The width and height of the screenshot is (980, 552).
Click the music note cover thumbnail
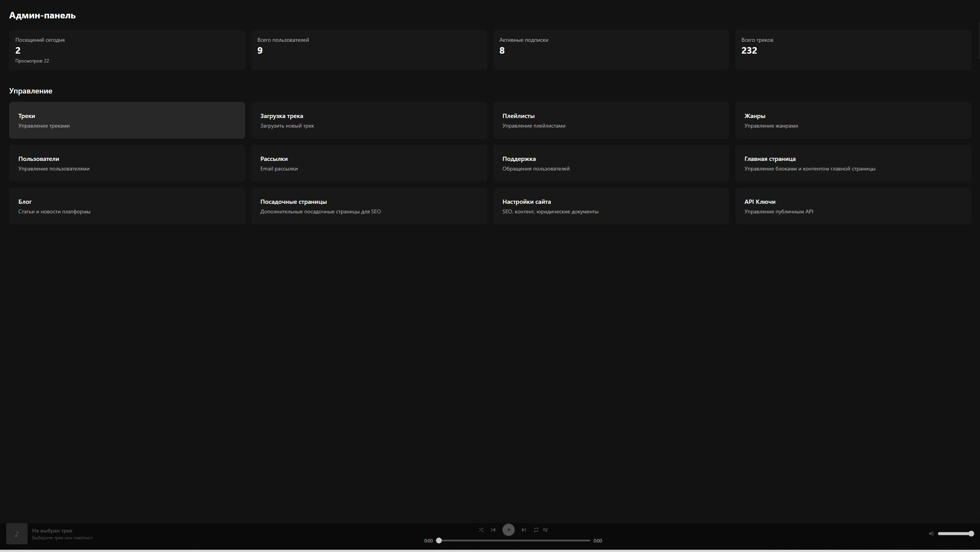click(x=17, y=534)
